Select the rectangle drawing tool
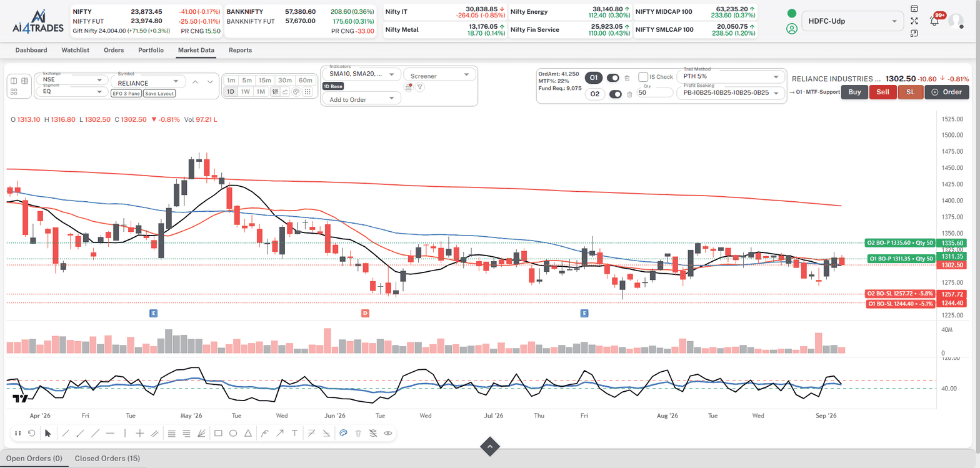980x468 pixels. click(x=218, y=433)
